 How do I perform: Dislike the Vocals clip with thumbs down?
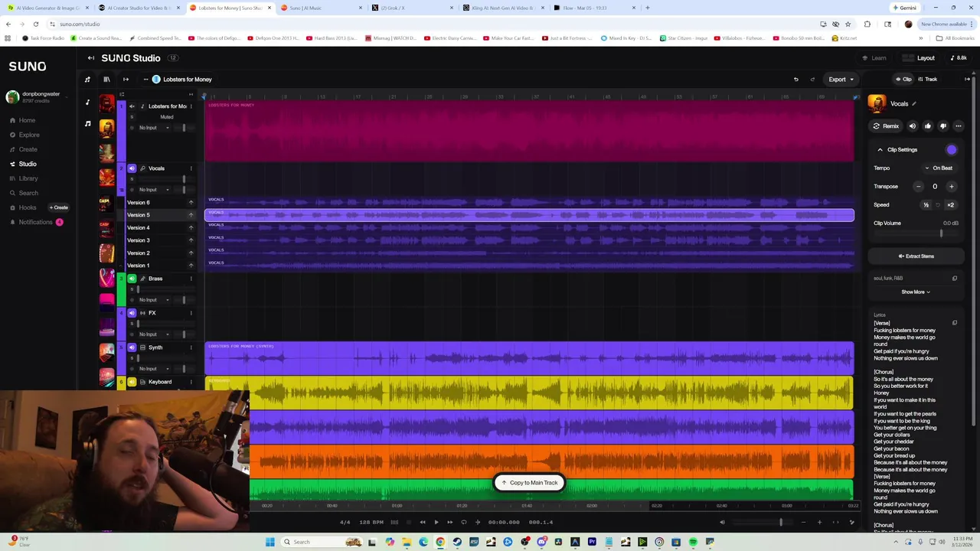pyautogui.click(x=942, y=126)
